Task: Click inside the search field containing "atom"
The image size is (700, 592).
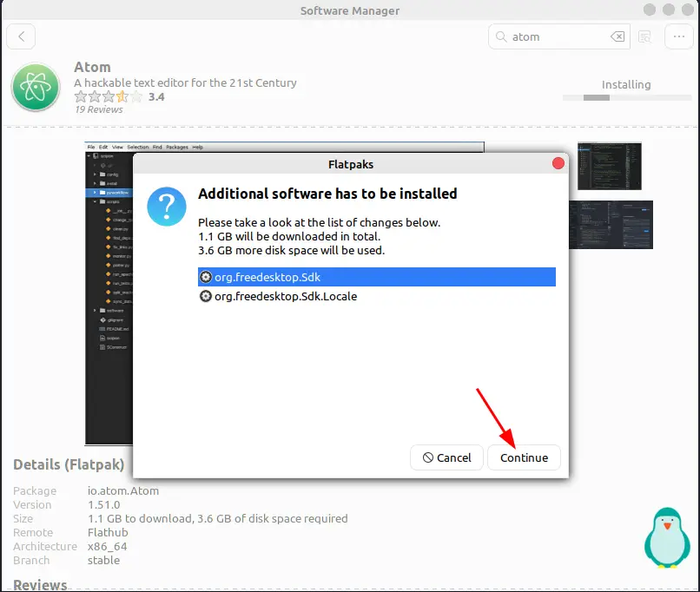Action: tap(559, 36)
